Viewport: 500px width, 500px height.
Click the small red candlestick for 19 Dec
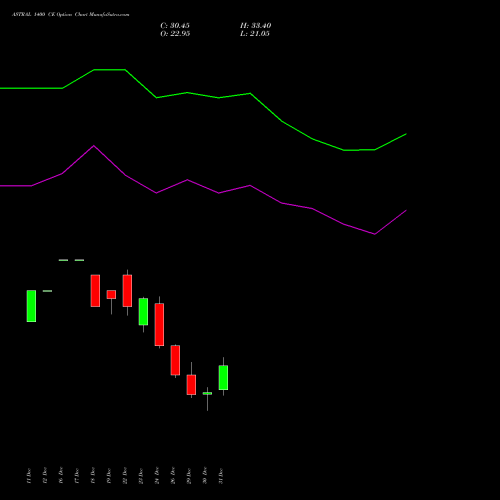point(111,295)
